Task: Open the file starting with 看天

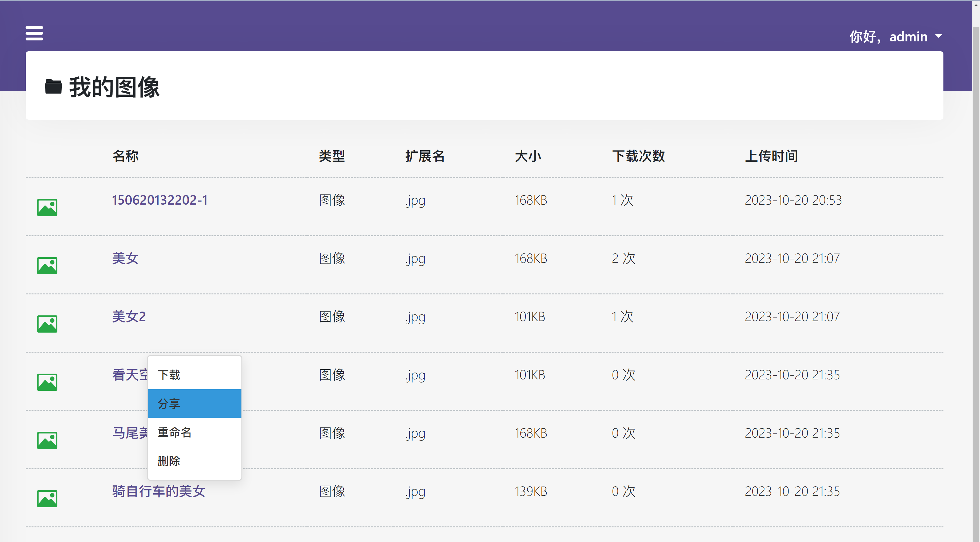Action: [130, 375]
